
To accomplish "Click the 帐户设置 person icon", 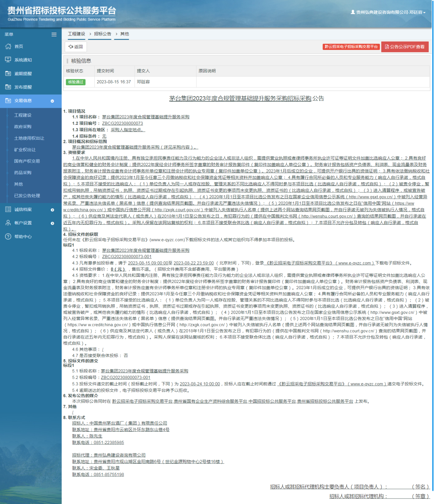I will point(8,223).
